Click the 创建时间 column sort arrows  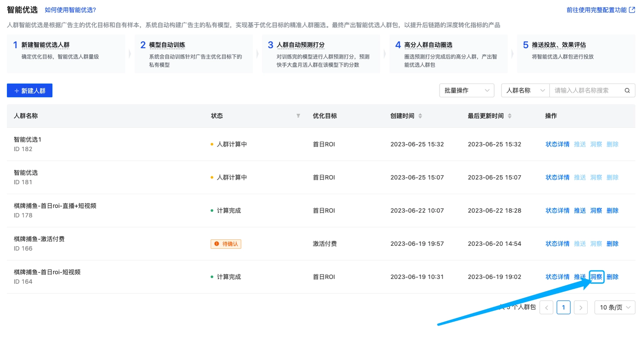(x=420, y=116)
